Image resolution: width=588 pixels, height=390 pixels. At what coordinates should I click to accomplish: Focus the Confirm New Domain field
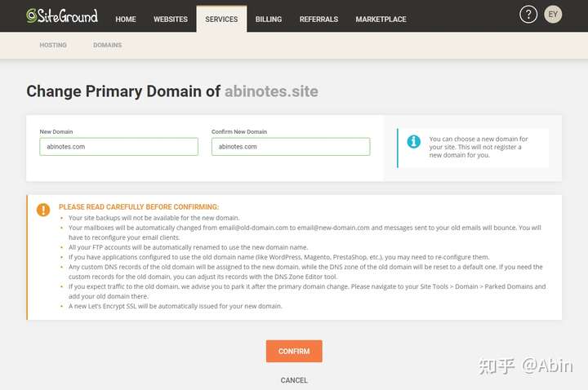coord(291,147)
